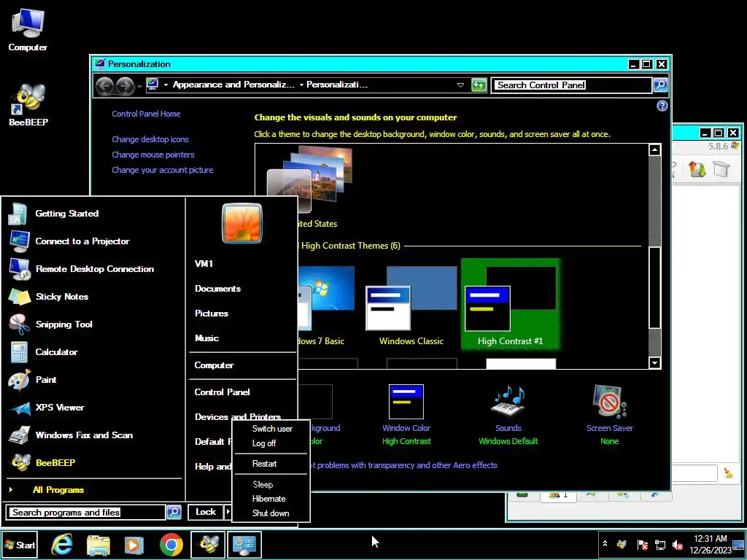Click the BeeBEEP icon in the system tray

pos(622,544)
